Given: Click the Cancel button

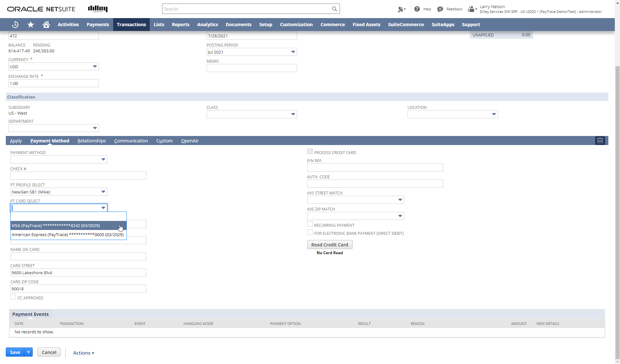Looking at the screenshot, I should tap(49, 352).
